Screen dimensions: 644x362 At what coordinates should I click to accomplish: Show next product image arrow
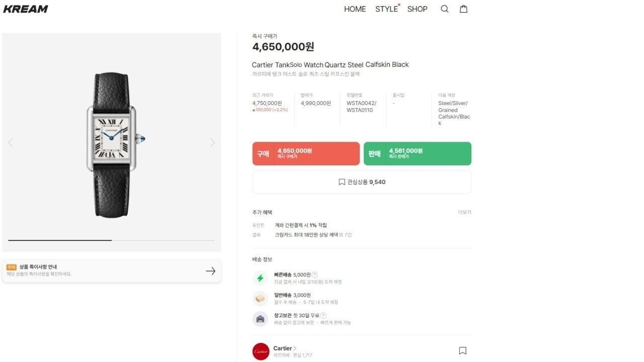212,142
